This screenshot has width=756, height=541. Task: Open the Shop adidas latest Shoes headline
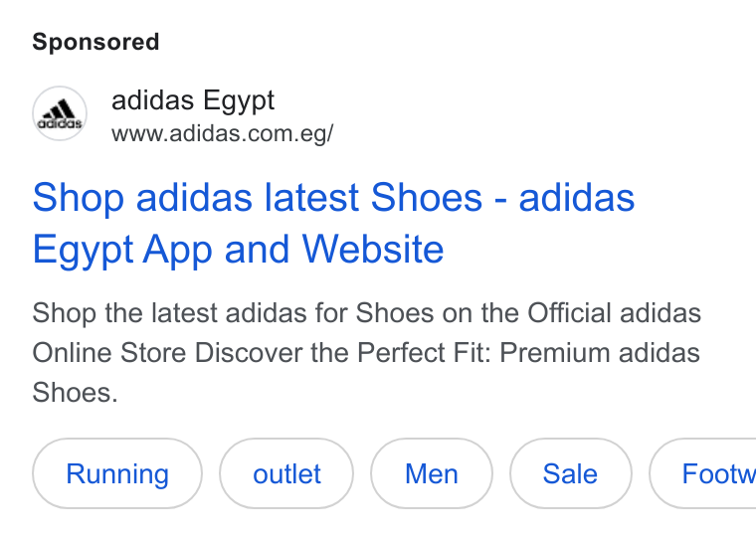(333, 223)
